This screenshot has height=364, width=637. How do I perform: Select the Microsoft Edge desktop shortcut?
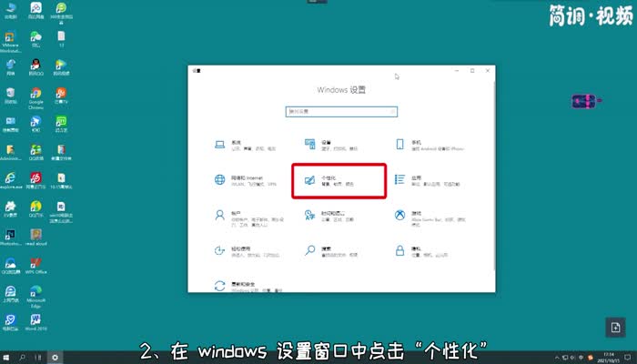click(35, 297)
